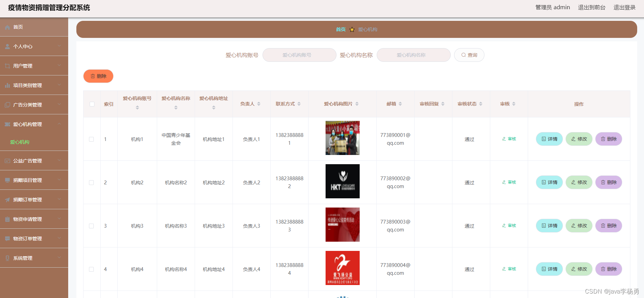Collapse the 爱心机构管理 sidebar menu
644x298 pixels.
click(x=34, y=124)
